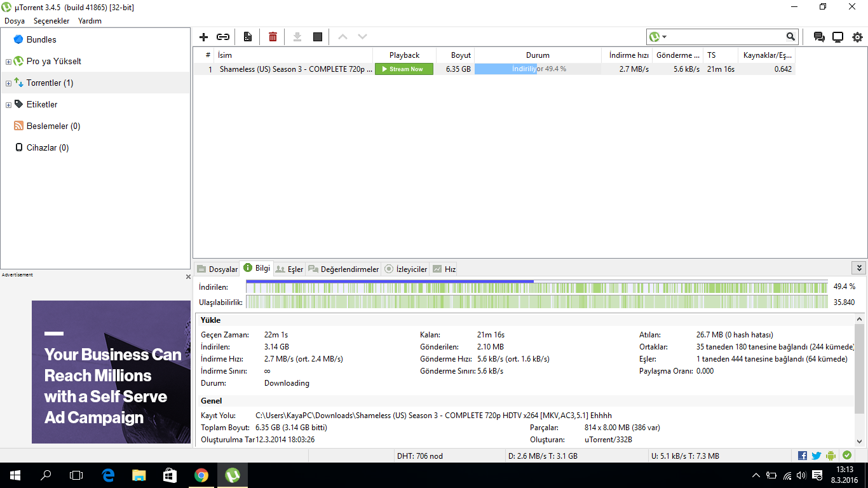868x488 pixels.
Task: Click the red Remove Torrent trash icon
Action: coord(273,37)
